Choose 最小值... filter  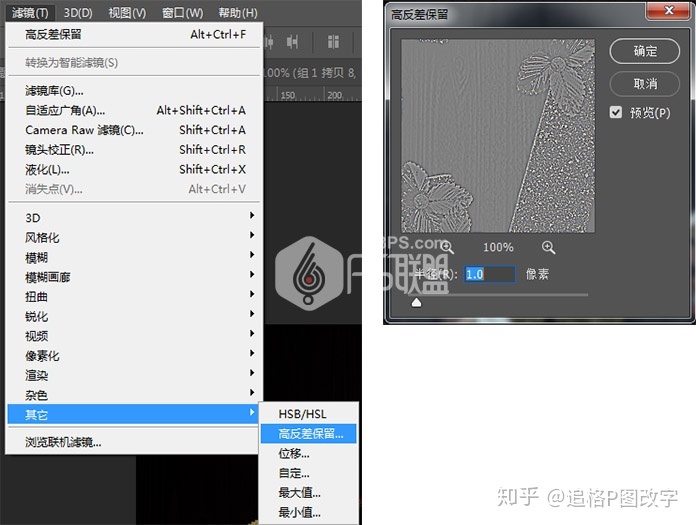click(x=308, y=513)
